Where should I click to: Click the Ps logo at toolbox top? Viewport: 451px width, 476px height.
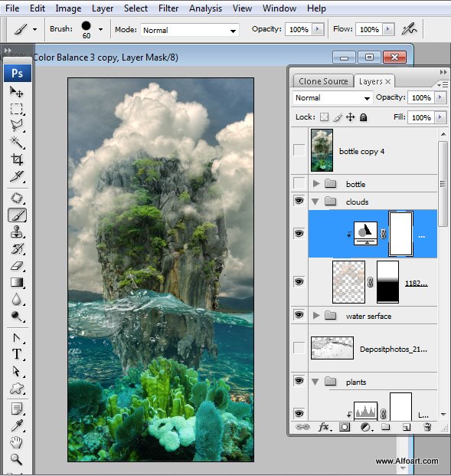(18, 73)
